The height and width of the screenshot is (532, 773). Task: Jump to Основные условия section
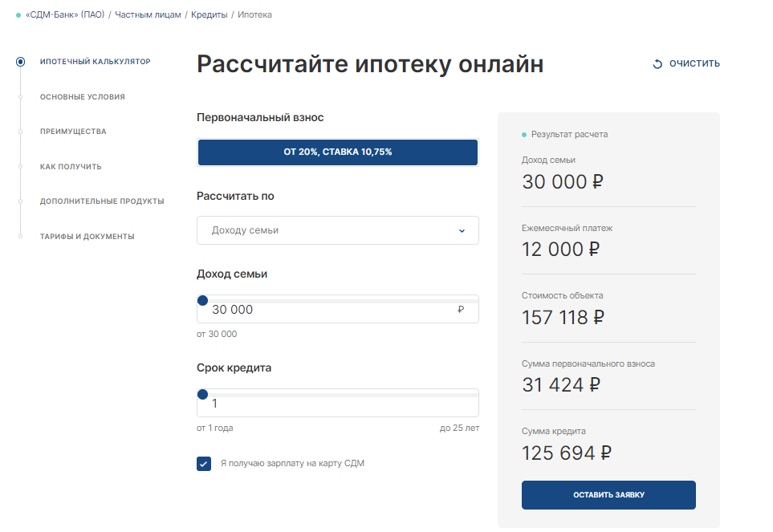pos(82,97)
